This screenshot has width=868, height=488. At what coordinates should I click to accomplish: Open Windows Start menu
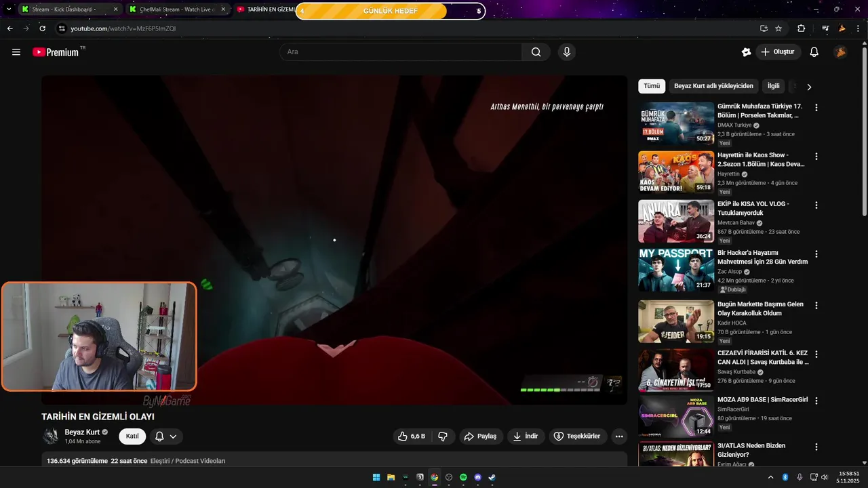(x=376, y=477)
